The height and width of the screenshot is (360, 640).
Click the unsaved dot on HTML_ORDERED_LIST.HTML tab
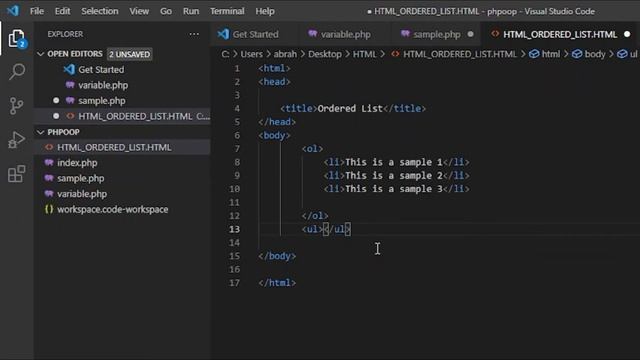coord(627,34)
